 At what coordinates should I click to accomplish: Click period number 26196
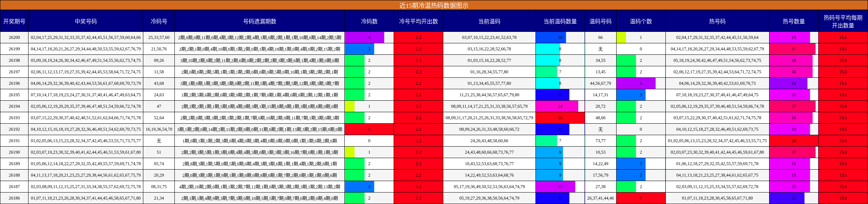click(x=14, y=83)
